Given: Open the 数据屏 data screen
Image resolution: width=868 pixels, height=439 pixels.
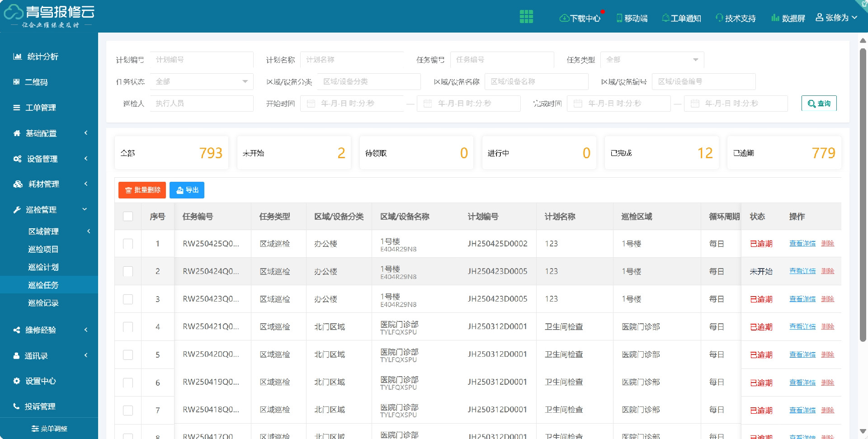Looking at the screenshot, I should [788, 18].
